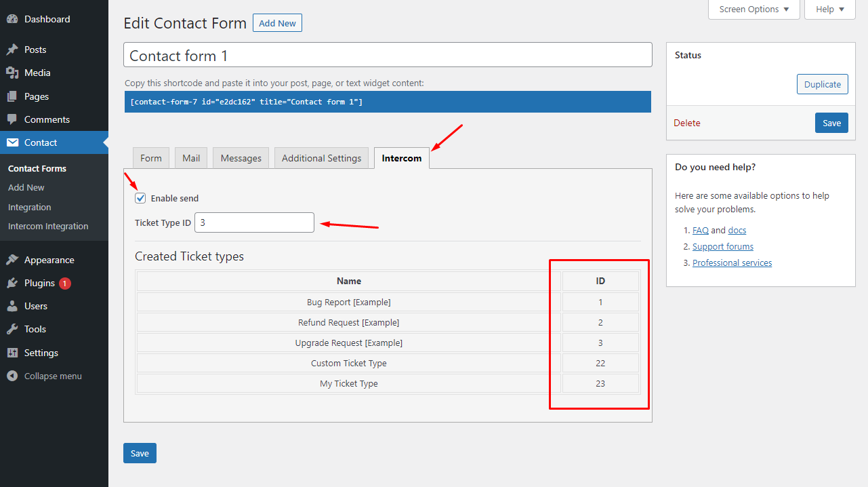Open the Professional services link
This screenshot has width=868, height=487.
pos(732,262)
